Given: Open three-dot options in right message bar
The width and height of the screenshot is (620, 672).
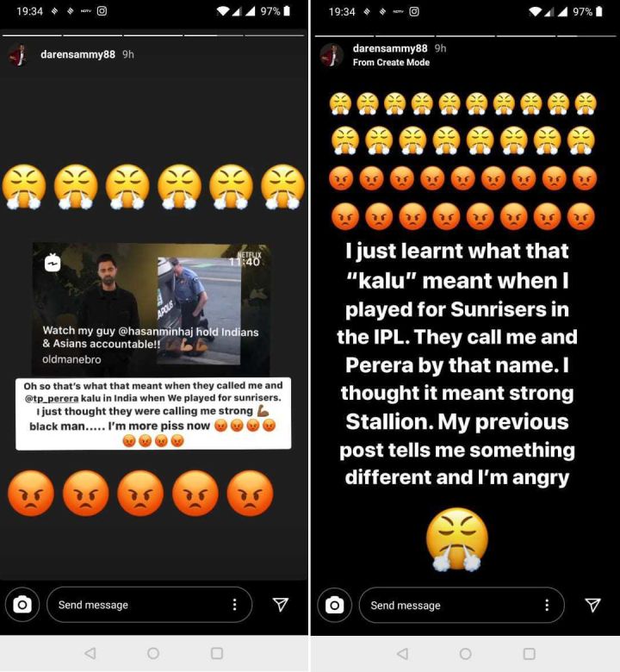Looking at the screenshot, I should tap(547, 605).
